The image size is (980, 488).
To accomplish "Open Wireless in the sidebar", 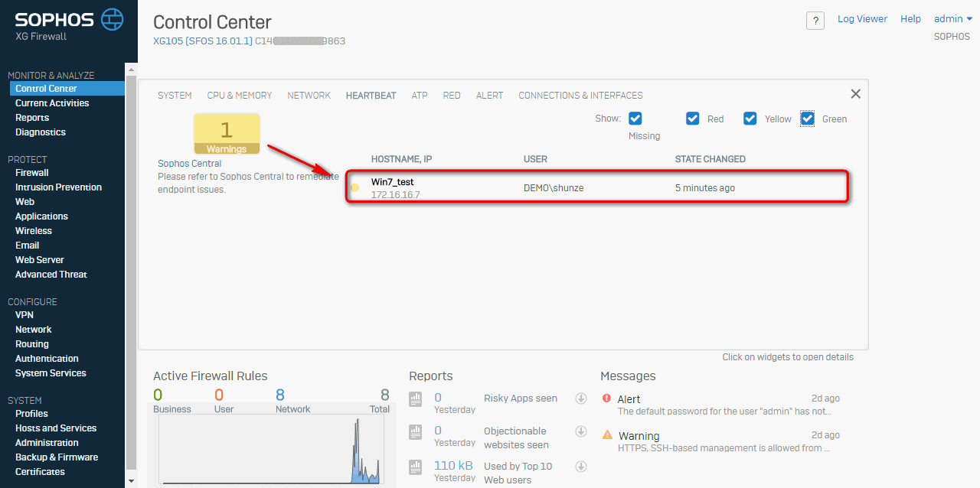I will tap(34, 231).
